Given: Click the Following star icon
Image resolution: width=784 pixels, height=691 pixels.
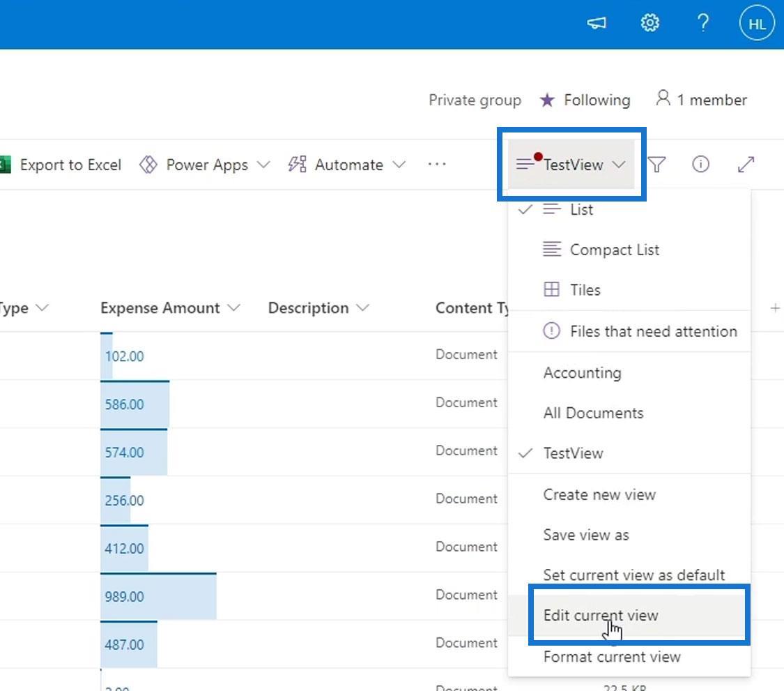Looking at the screenshot, I should pyautogui.click(x=548, y=100).
